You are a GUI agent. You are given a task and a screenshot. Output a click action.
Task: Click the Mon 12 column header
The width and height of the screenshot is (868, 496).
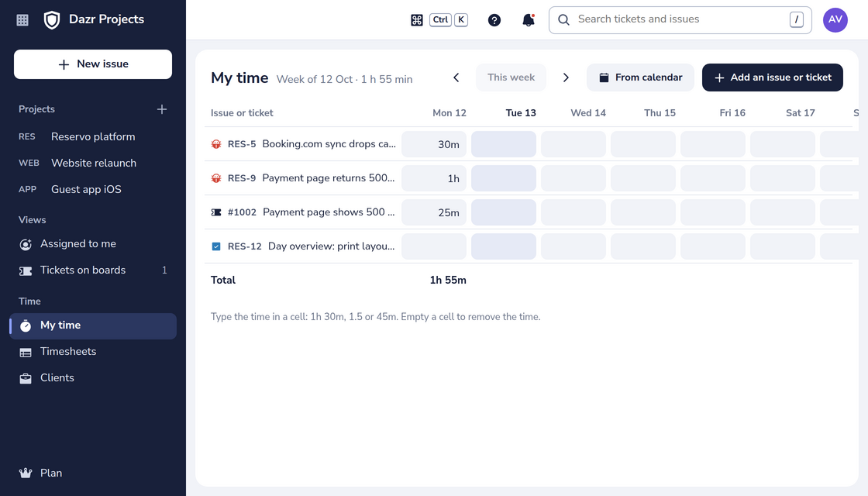coord(449,113)
